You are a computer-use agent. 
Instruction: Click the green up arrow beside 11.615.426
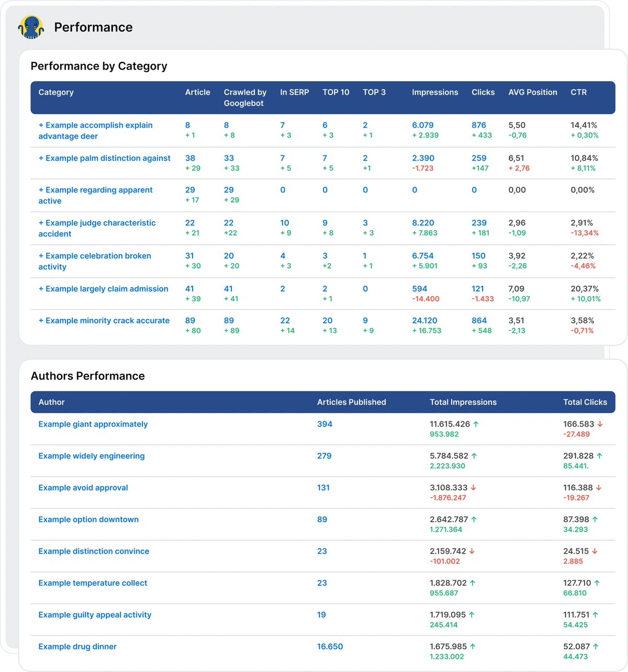(x=476, y=424)
